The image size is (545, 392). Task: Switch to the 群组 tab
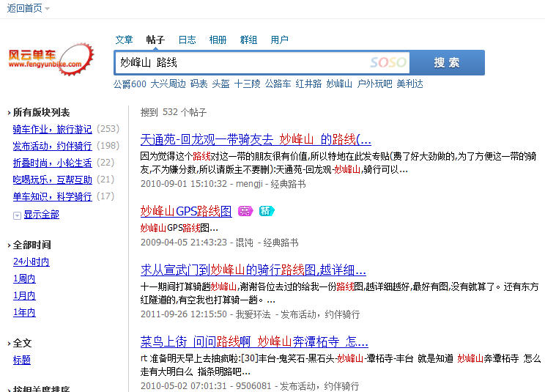pos(248,40)
